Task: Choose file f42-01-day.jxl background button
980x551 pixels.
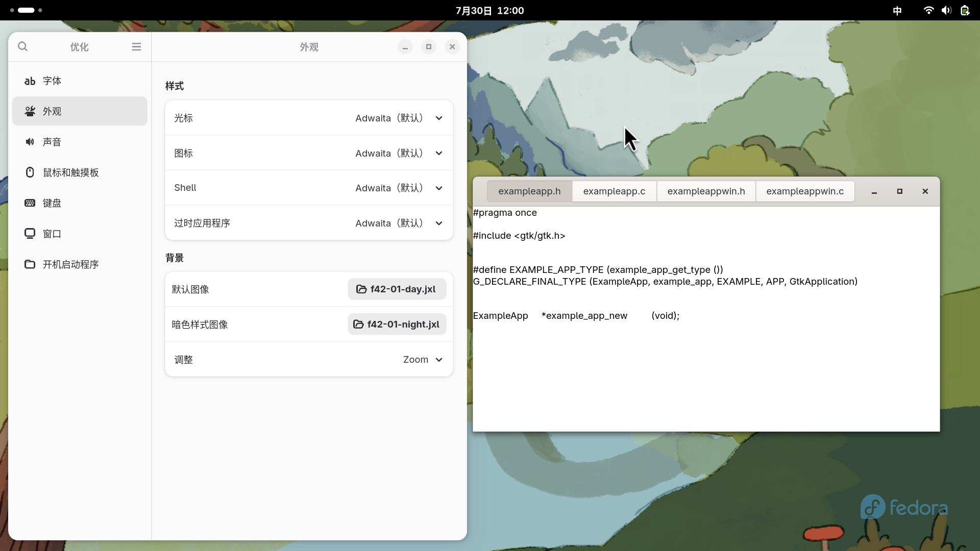Action: click(397, 289)
